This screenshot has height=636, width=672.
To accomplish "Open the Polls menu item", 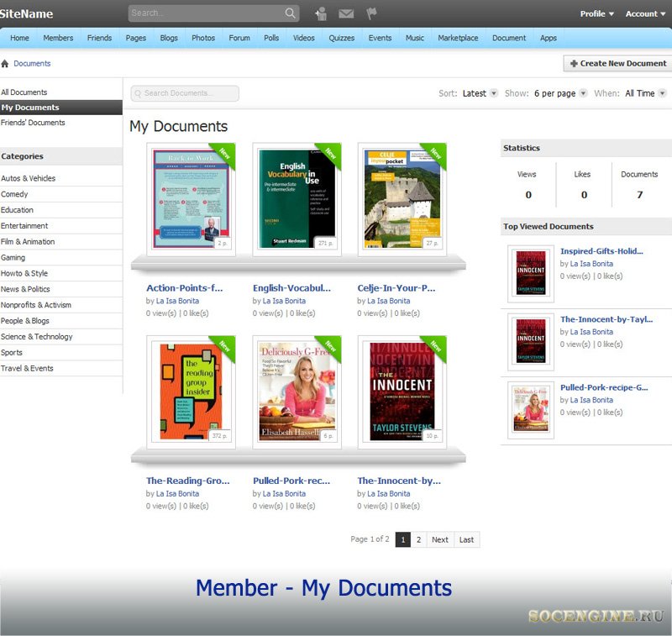I will 271,38.
